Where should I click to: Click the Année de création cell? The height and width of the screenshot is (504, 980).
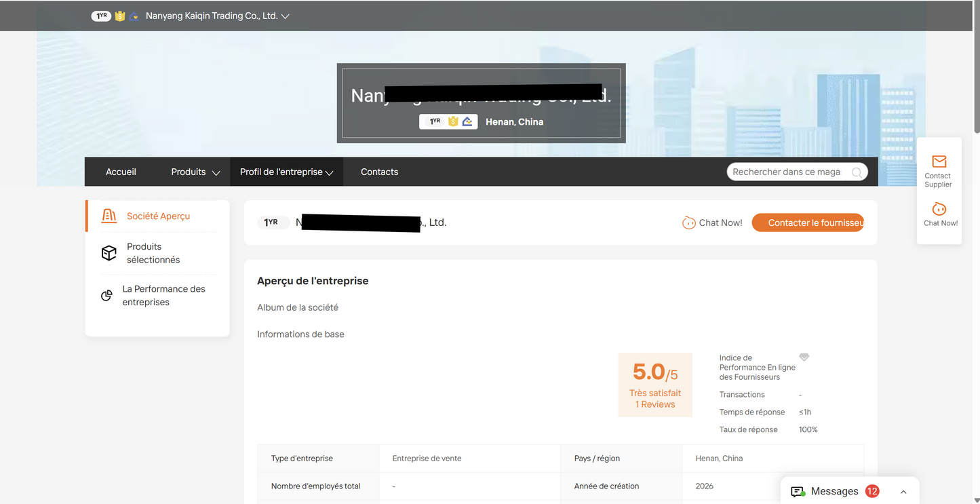(621, 486)
